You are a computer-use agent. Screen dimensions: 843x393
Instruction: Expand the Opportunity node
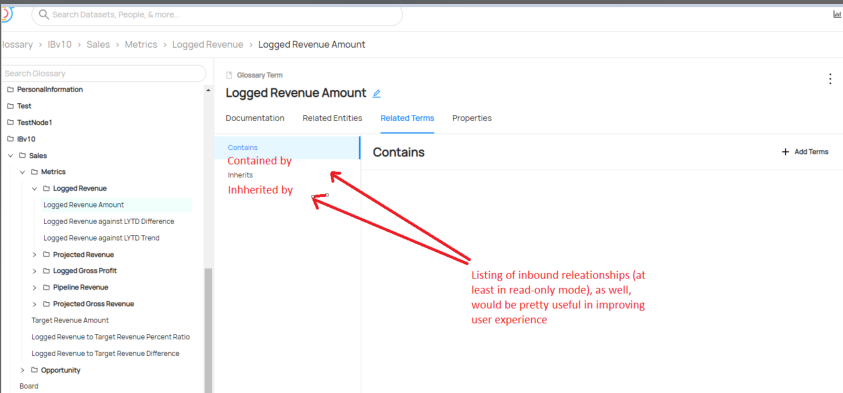click(22, 370)
